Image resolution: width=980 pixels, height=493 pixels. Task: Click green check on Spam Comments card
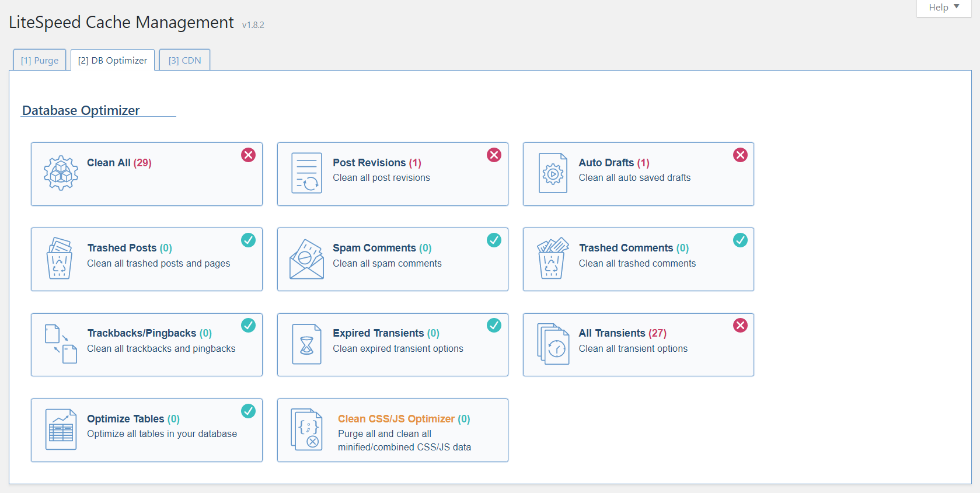[494, 240]
